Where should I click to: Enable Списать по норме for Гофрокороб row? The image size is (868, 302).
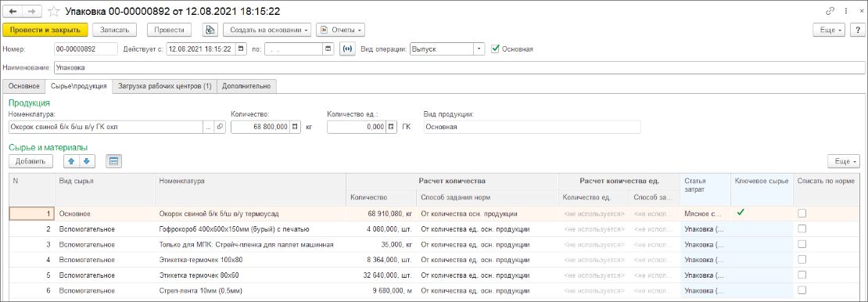coord(802,229)
